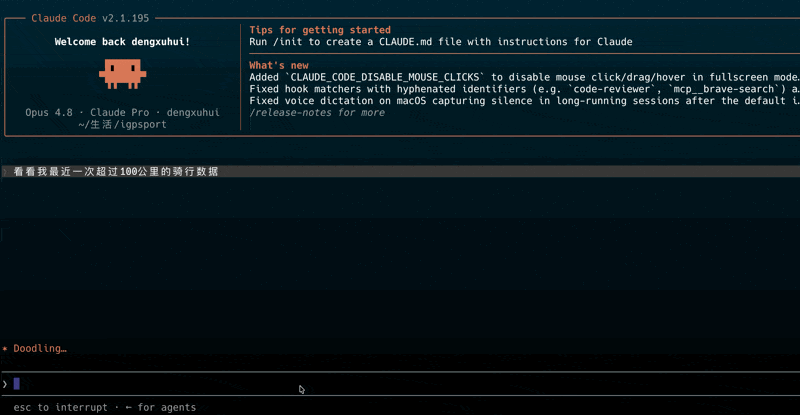The width and height of the screenshot is (800, 415).
Task: Click 'Welcome back dengxuhui!' greeting
Action: [x=122, y=42]
